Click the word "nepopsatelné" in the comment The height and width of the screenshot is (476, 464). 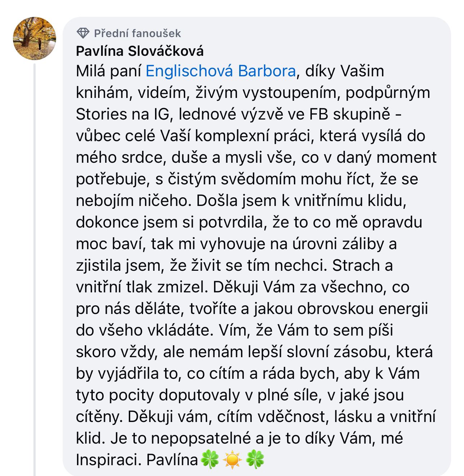click(201, 438)
